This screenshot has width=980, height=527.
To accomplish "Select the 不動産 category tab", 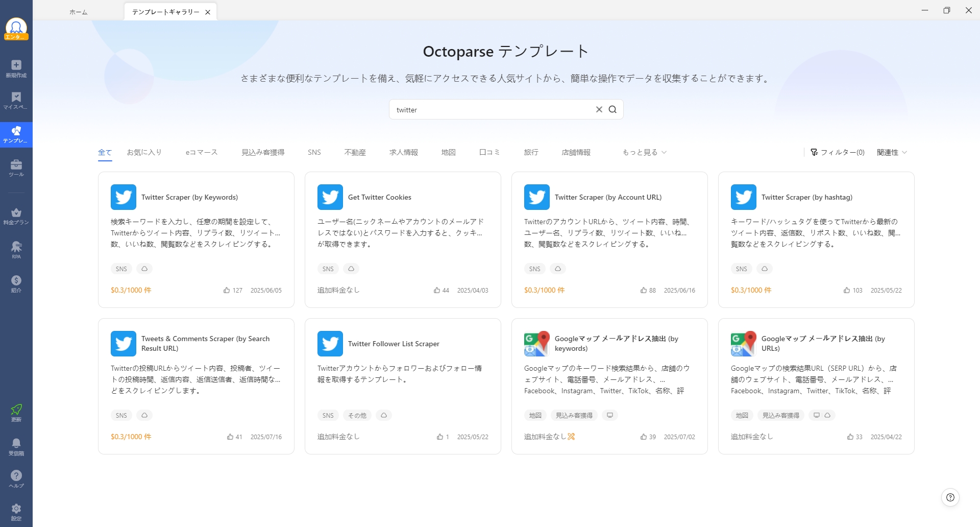I will point(355,152).
